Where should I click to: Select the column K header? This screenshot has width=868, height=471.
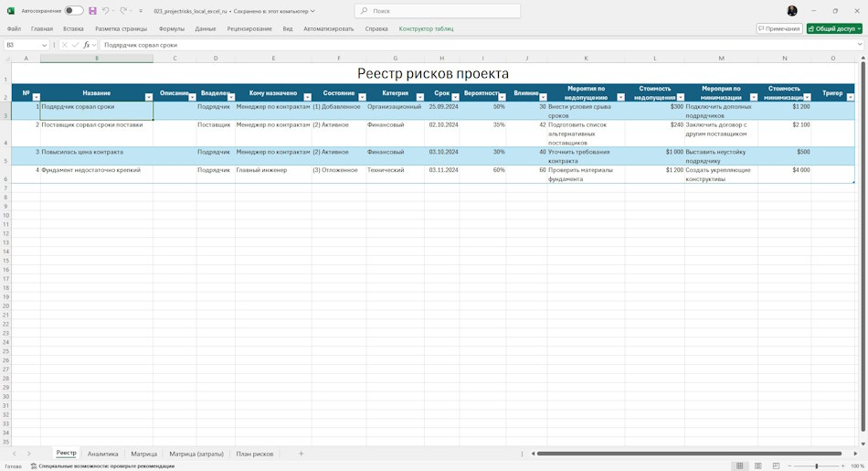click(x=586, y=59)
